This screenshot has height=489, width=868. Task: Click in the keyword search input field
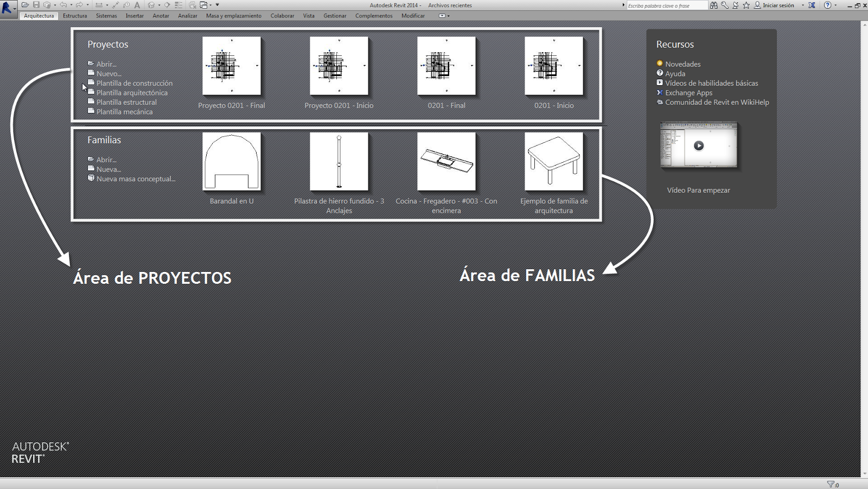point(667,5)
